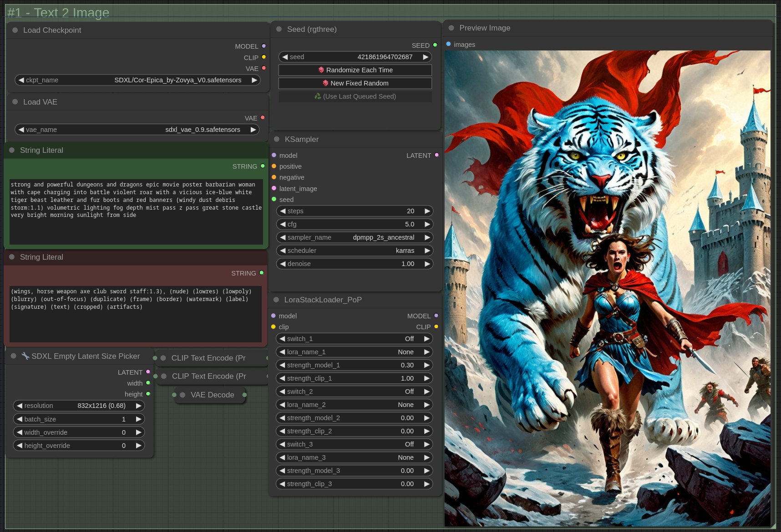Image resolution: width=781 pixels, height=532 pixels.
Task: Collapse the KSampler node using its title dot
Action: pos(277,139)
